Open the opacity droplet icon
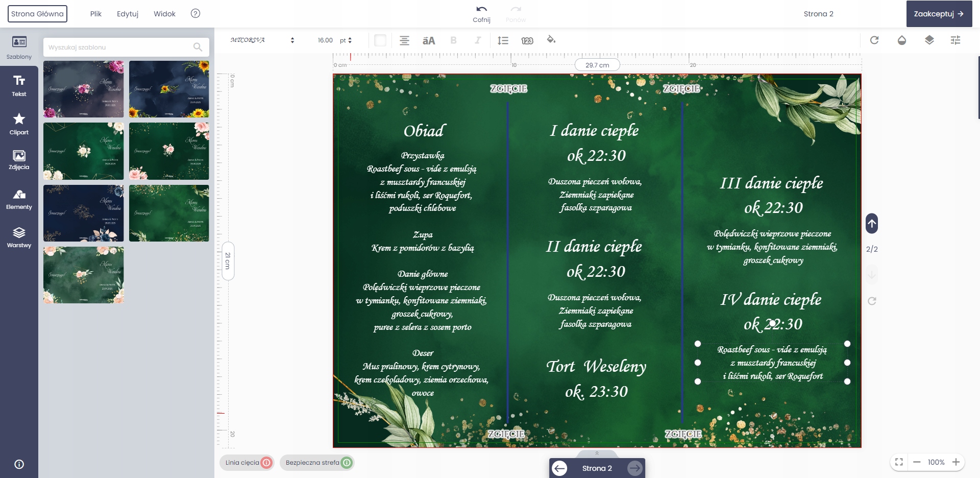The width and height of the screenshot is (980, 478). [x=902, y=40]
